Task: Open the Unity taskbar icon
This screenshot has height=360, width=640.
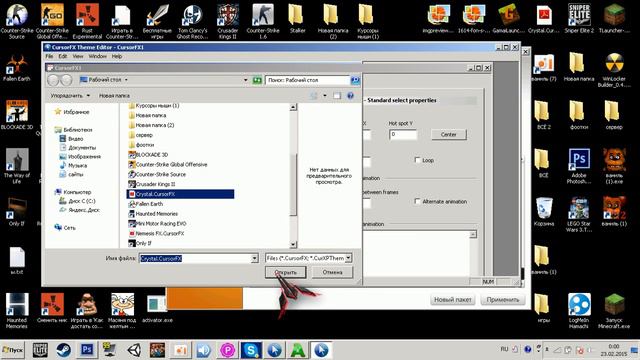Action: click(x=134, y=350)
